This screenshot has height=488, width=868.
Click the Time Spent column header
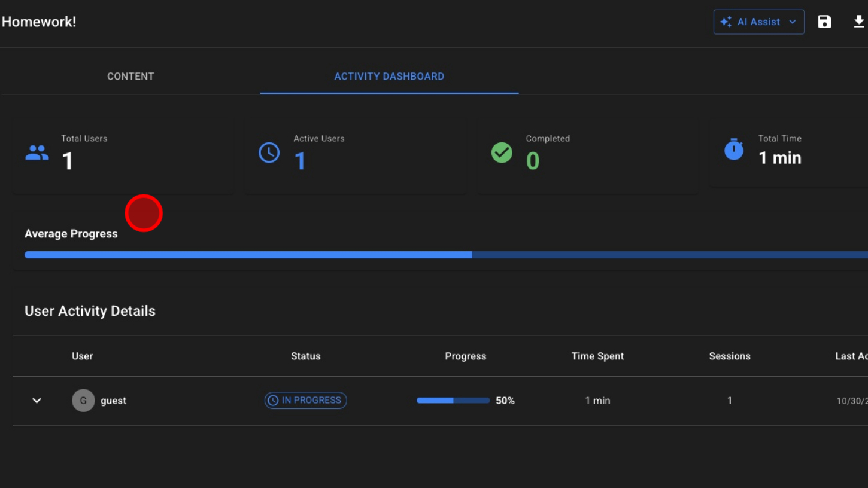[x=597, y=356]
